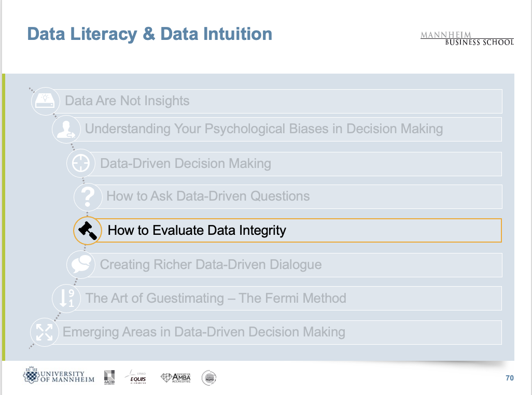The height and width of the screenshot is (395, 532).
Task: Click the slide title 'Data Literacy & Data Intuition'
Action: [149, 34]
